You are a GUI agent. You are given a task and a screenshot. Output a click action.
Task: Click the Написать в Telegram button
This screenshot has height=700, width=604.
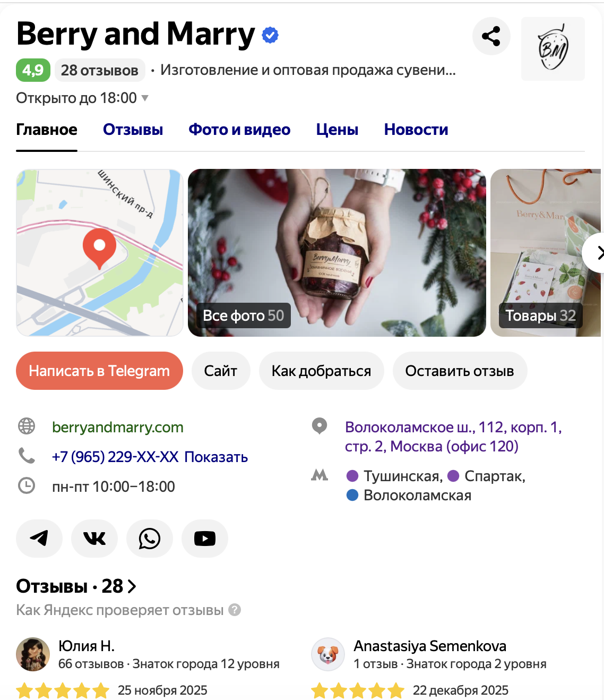coord(99,371)
